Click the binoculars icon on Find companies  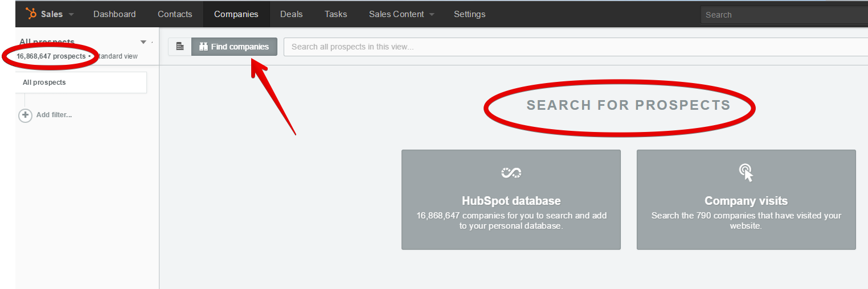tap(203, 47)
